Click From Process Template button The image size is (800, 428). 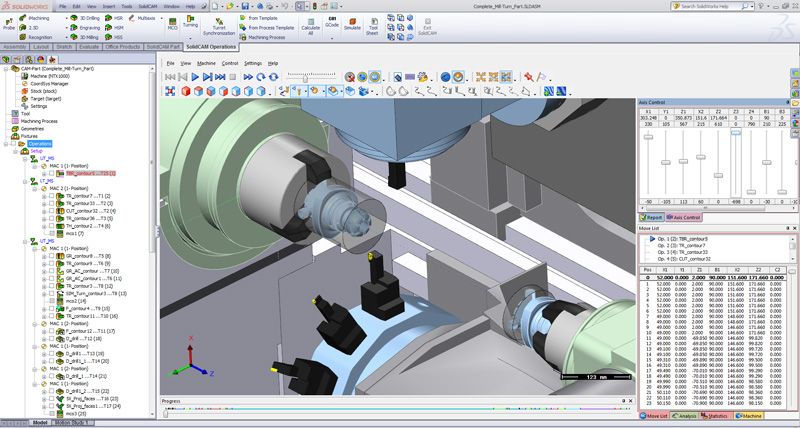267,28
